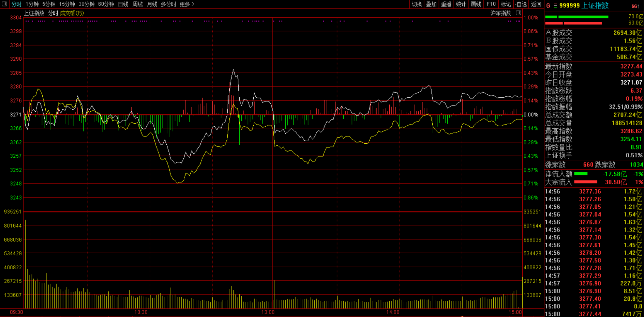Screen dimensions: 644x317
Task: Click the SG1 marker icon
Action: point(635,6)
